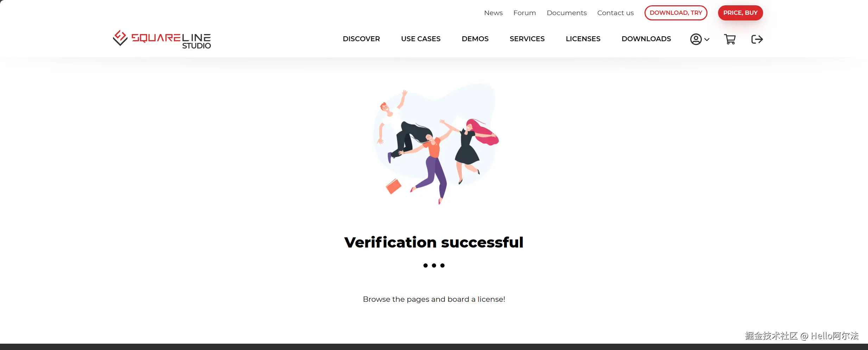868x350 pixels.
Task: Select LICENSES in the navigation
Action: coord(583,39)
